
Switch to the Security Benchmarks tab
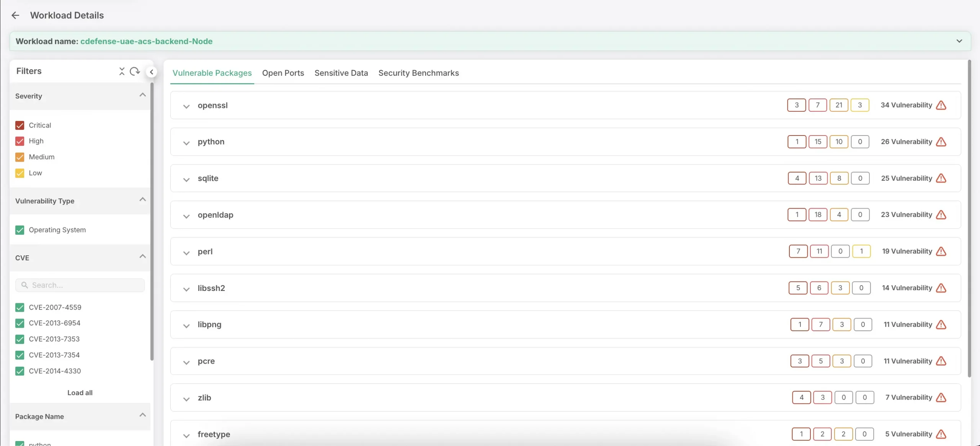tap(419, 72)
